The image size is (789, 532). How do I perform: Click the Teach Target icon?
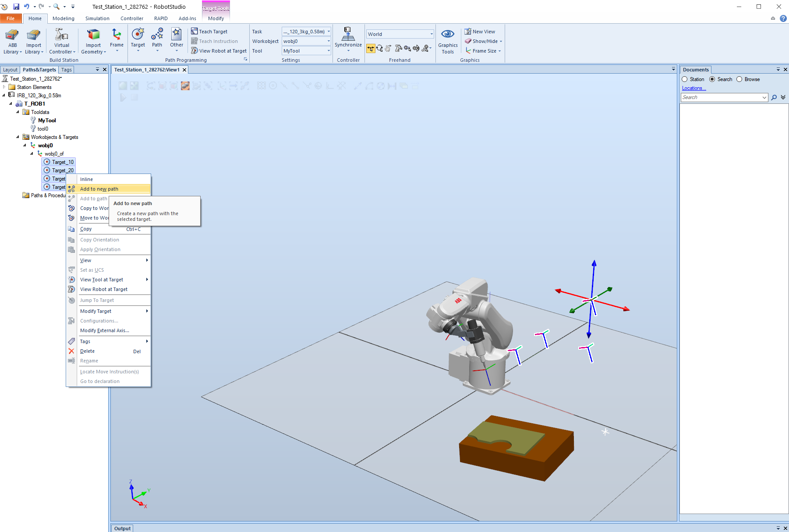pyautogui.click(x=195, y=32)
